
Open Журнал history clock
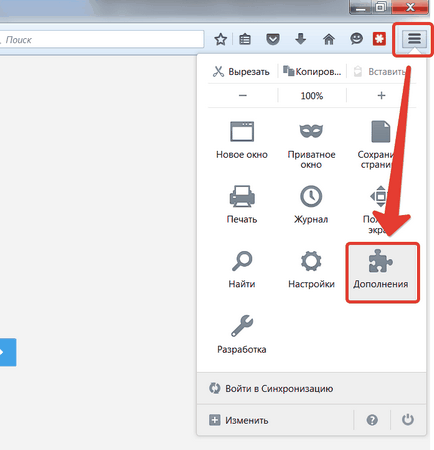tap(311, 205)
